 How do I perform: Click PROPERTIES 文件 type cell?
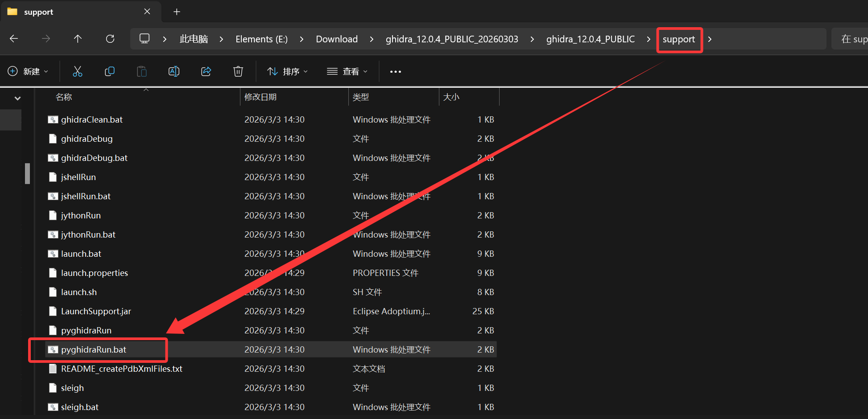coord(385,273)
